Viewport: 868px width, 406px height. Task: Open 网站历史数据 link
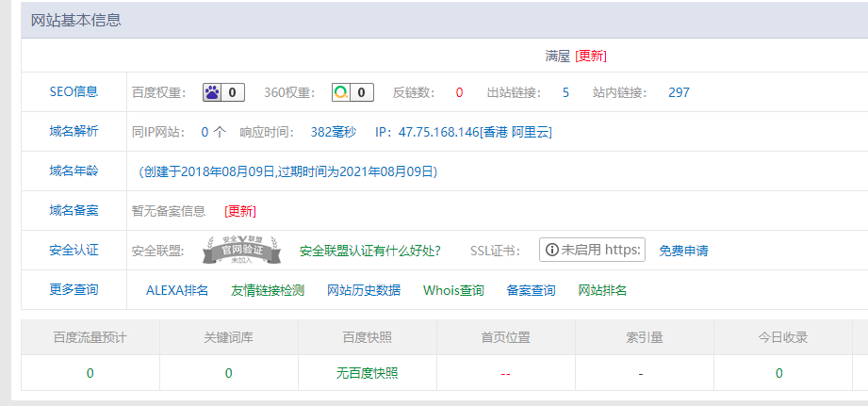364,290
